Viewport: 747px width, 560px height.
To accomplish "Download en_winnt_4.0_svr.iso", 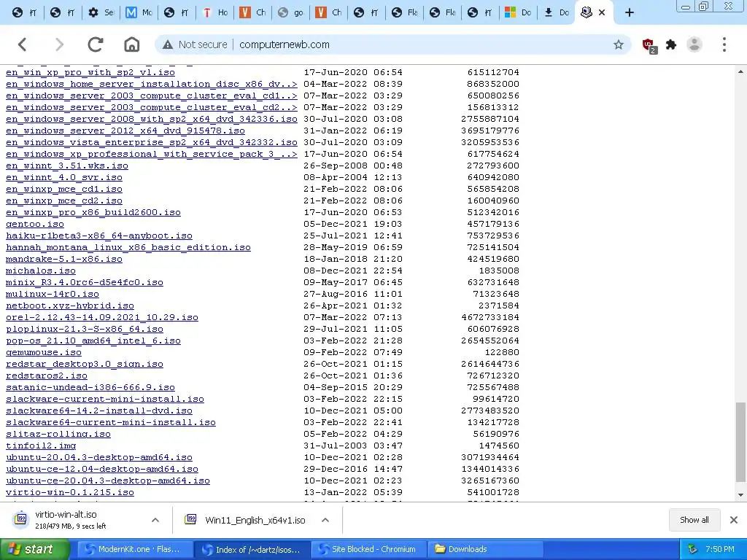I will (x=64, y=177).
